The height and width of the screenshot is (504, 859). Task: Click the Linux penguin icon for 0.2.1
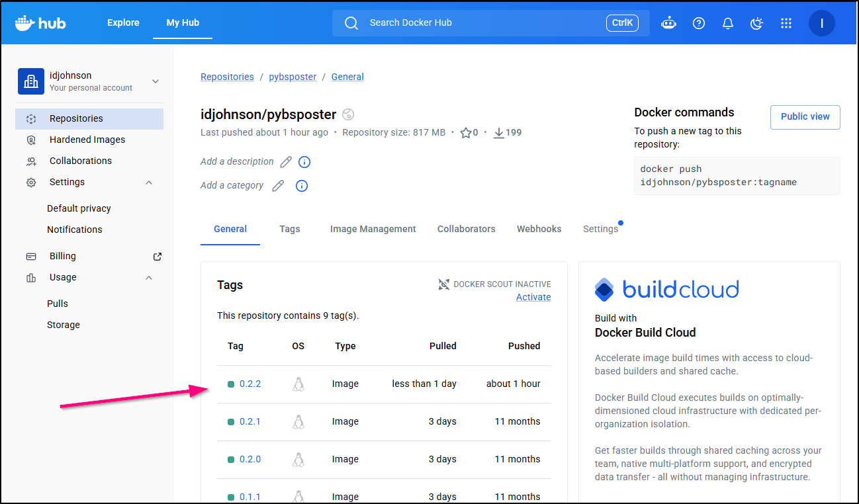pos(298,422)
